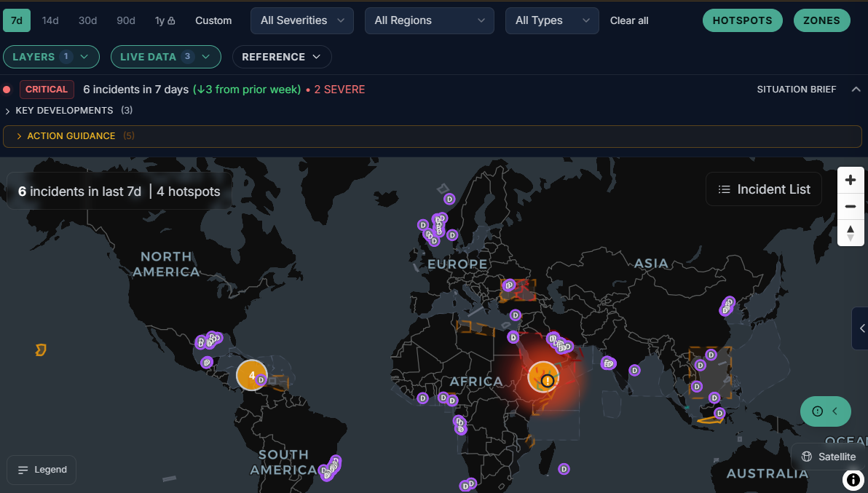868x493 pixels.
Task: Click the map info icon
Action: [x=853, y=480]
